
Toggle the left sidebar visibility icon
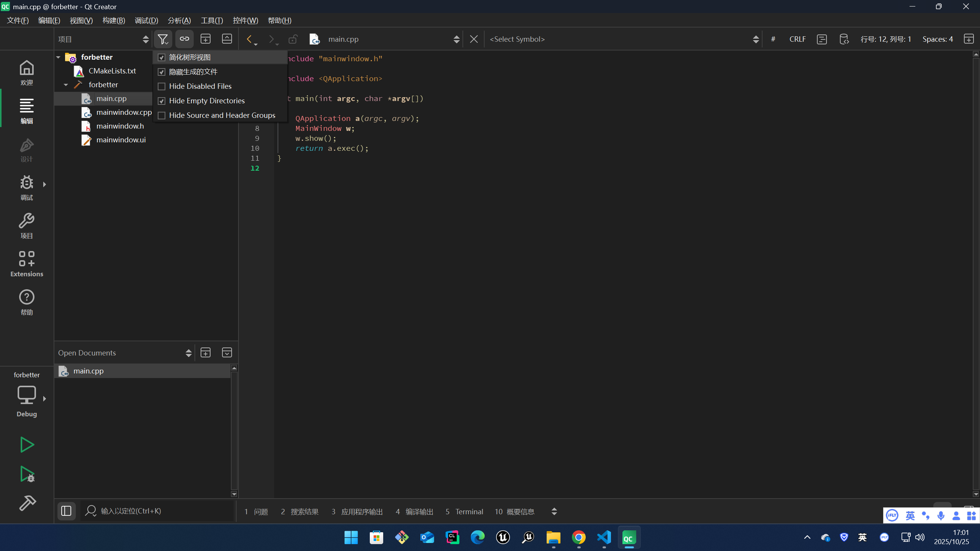coord(66,511)
